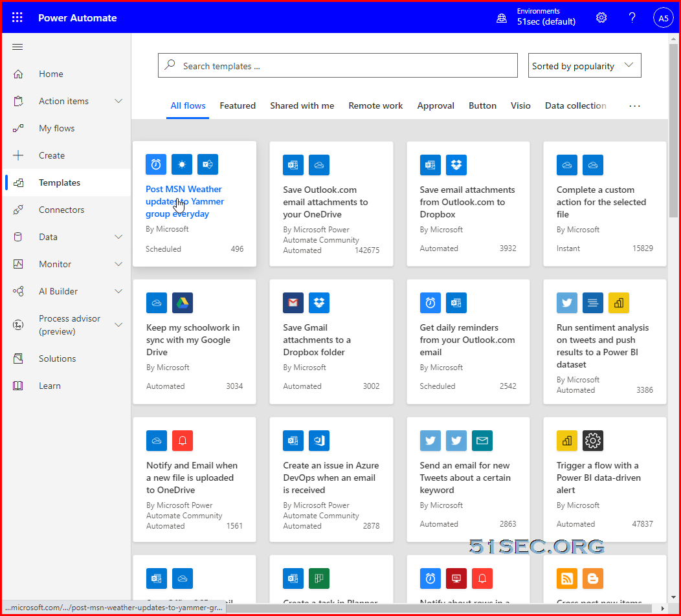Image resolution: width=681 pixels, height=616 pixels.
Task: Click the Solutions icon in sidebar
Action: [x=18, y=358]
